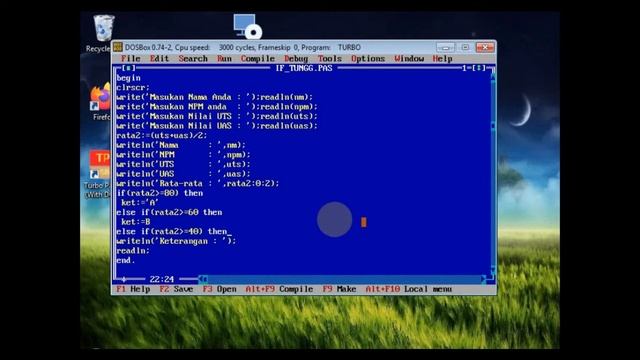Click the window number 1 indicator
The image size is (640, 360).
(464, 68)
